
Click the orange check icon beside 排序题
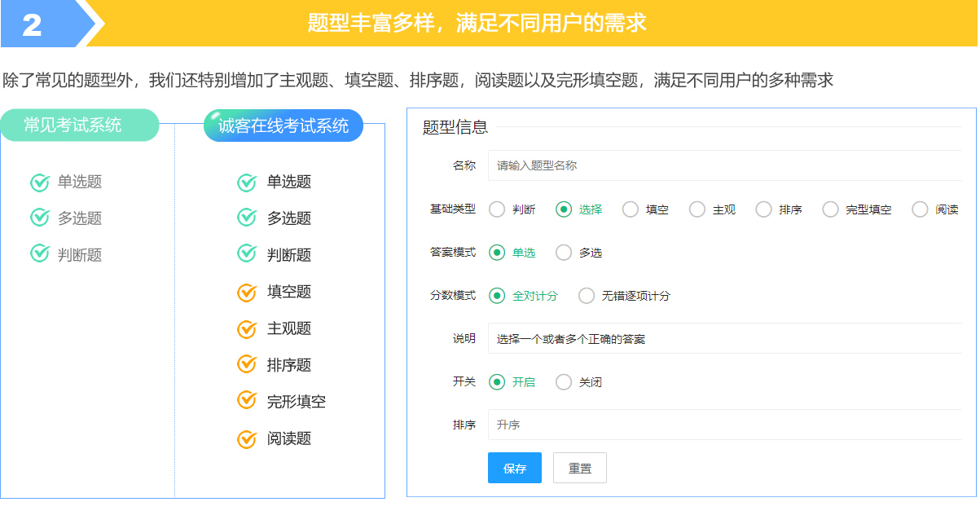(x=247, y=364)
